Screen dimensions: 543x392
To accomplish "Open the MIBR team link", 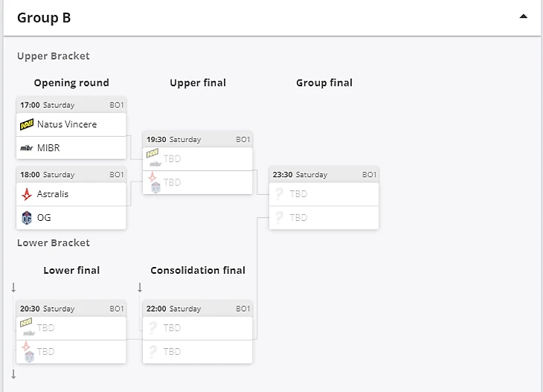I will pos(48,148).
